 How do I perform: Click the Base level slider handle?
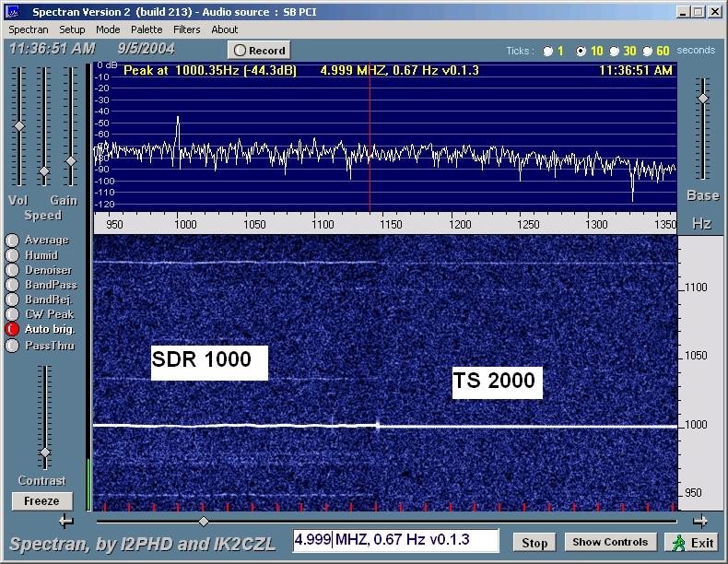[x=702, y=99]
